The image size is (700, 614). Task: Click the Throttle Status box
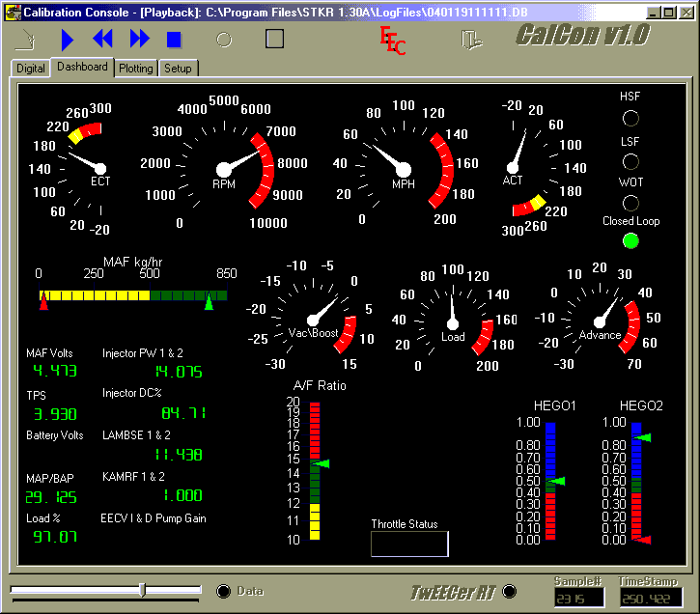pos(409,544)
